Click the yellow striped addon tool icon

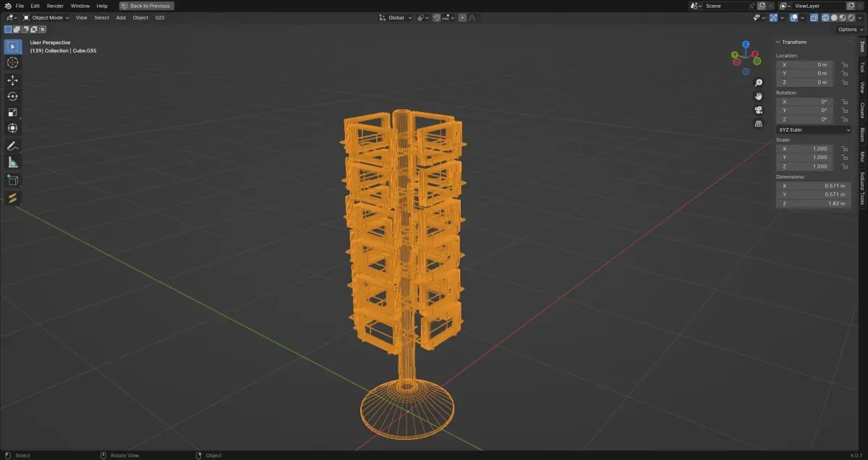[12, 197]
